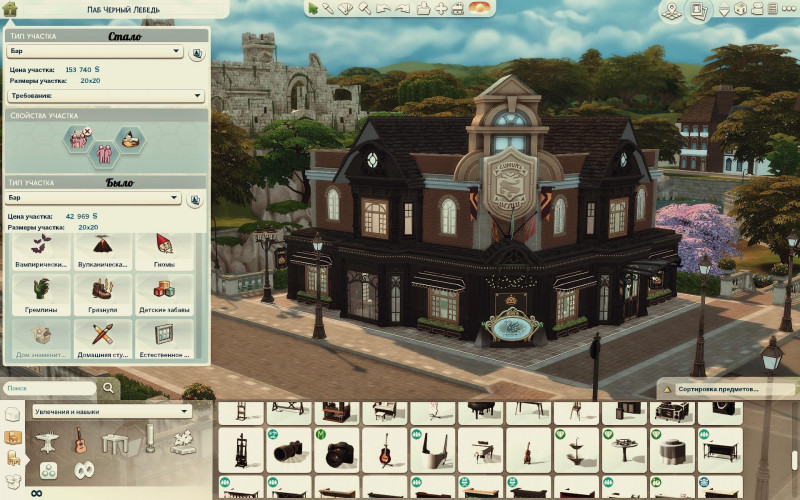Click the catalog vertical scrollbar handle

(796, 459)
